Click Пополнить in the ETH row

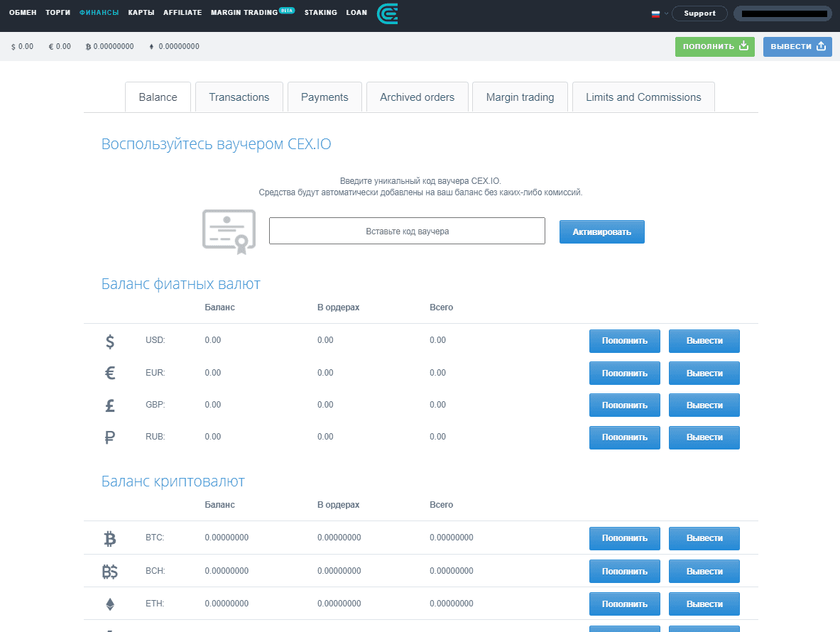(625, 604)
